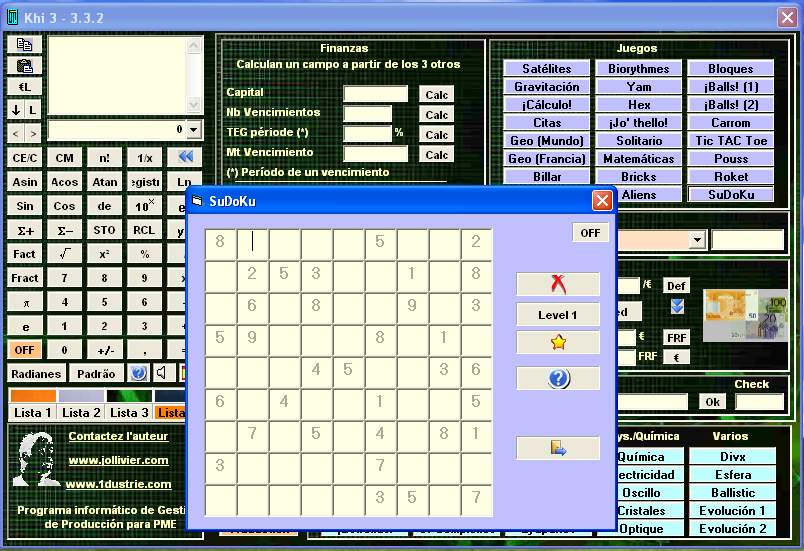Click the next history arrow button
Viewport: 804px width, 551px height.
coord(33,134)
